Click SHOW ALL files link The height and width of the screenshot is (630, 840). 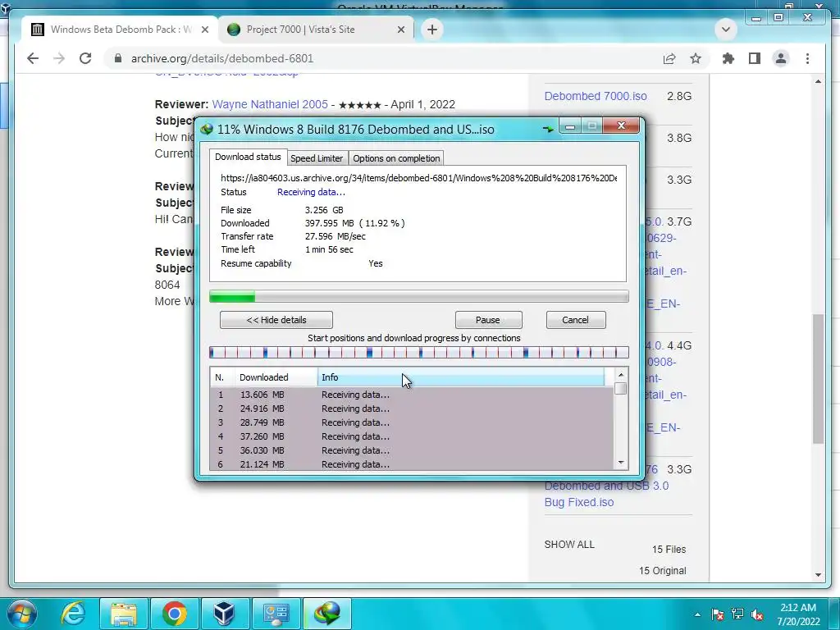pyautogui.click(x=569, y=545)
